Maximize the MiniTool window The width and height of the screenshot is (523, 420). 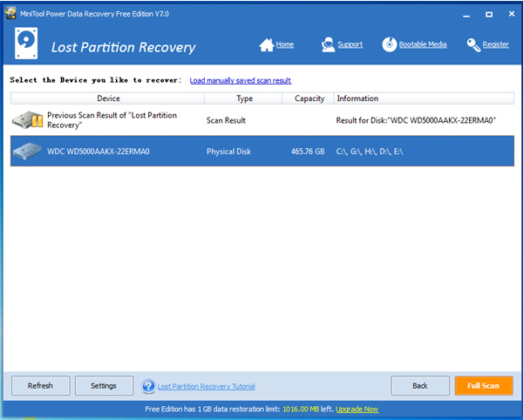[x=489, y=14]
